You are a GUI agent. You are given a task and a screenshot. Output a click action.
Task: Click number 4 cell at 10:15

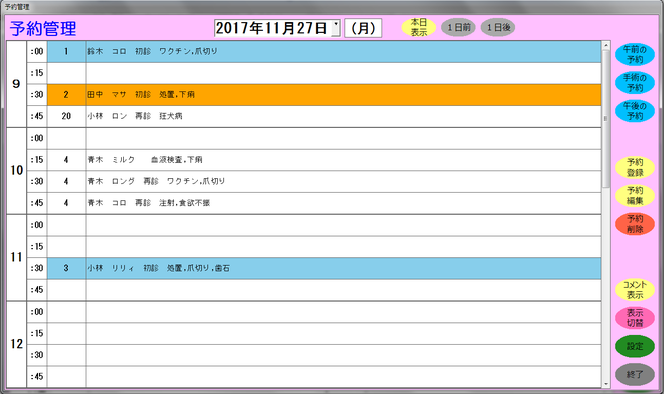[66, 160]
